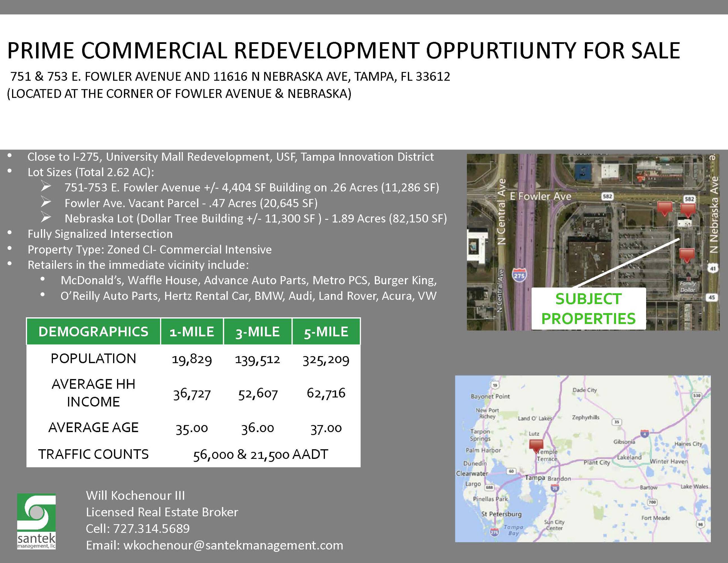Click the traffic counts value 56,000 & 21,500 AADT
728x563 pixels.
click(261, 454)
